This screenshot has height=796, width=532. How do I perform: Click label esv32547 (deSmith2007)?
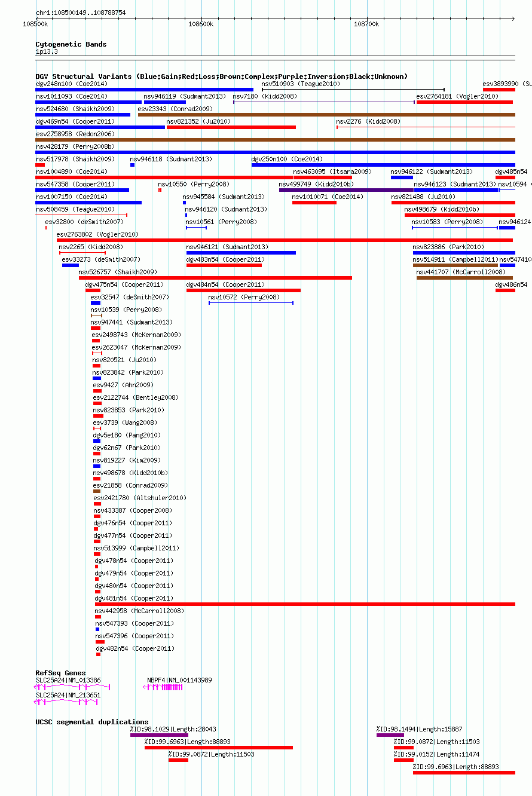coord(130,297)
